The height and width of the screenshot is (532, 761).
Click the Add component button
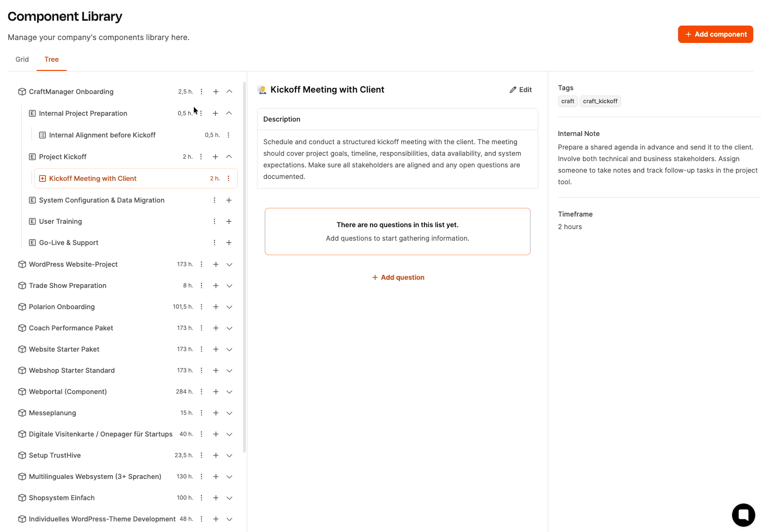pyautogui.click(x=716, y=34)
